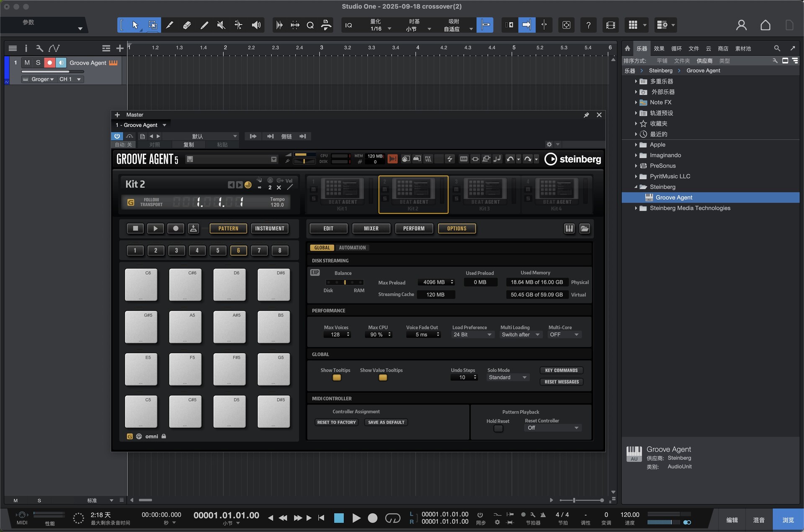Toggle Show Tooltips option
The width and height of the screenshot is (804, 532).
pos(336,378)
